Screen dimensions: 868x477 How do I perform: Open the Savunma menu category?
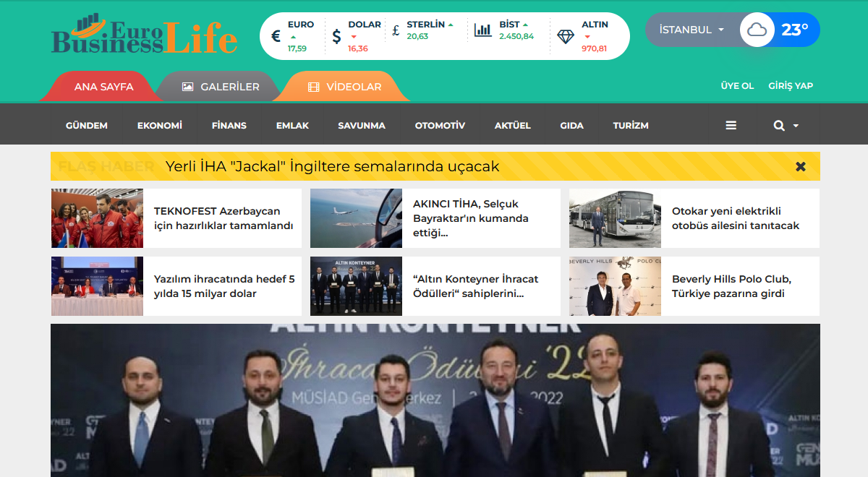click(361, 126)
